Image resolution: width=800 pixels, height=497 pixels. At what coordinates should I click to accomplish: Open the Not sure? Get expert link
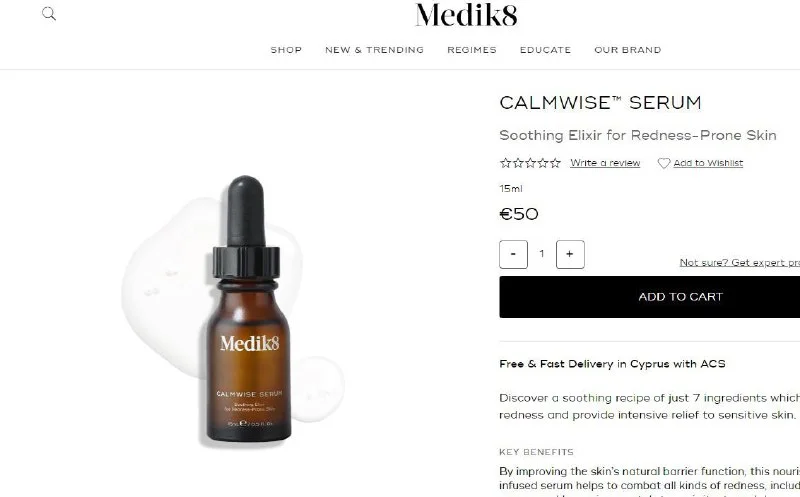click(x=740, y=262)
